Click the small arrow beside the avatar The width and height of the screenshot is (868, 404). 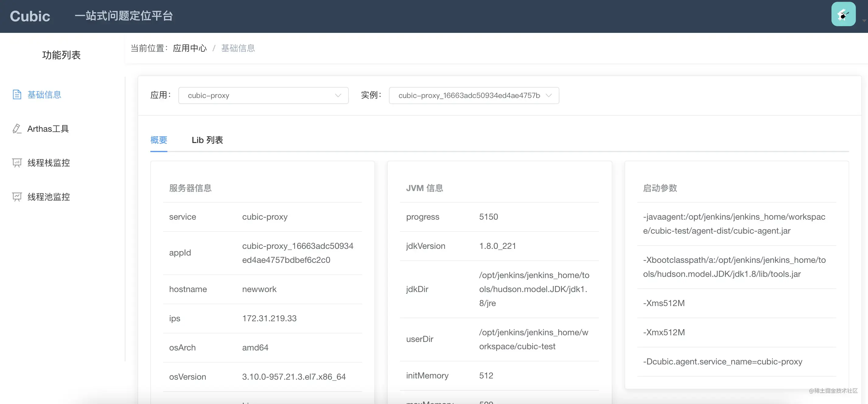(864, 21)
